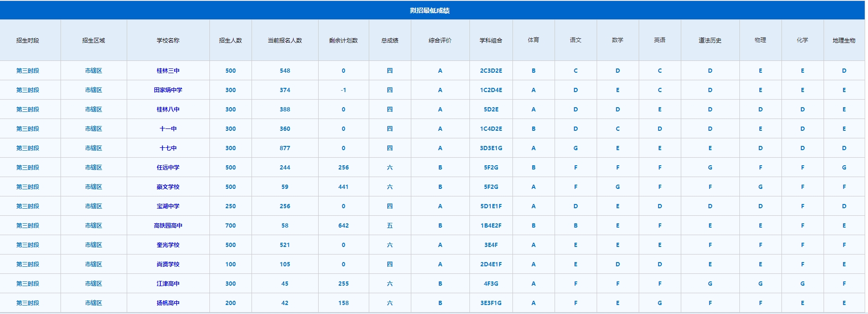This screenshot has height=314, width=868.
Task: Select the 3D3E1G subject combination cell
Action: click(491, 148)
